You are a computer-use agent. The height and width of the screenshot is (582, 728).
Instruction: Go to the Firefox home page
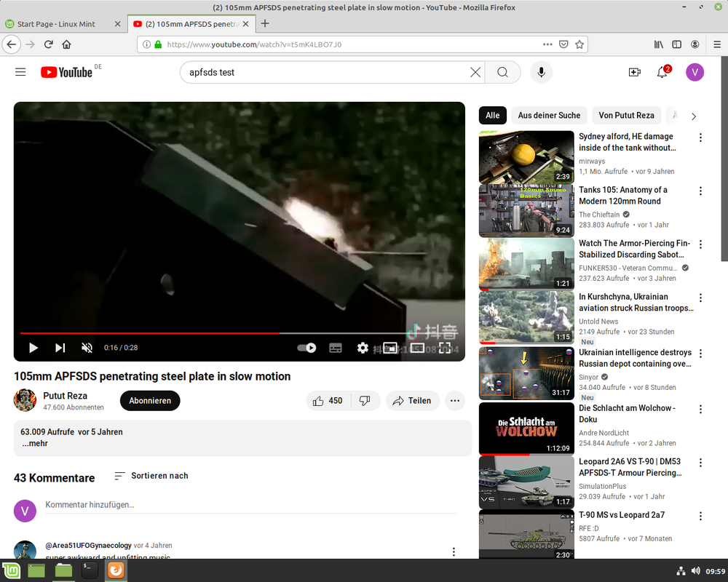(x=66, y=44)
